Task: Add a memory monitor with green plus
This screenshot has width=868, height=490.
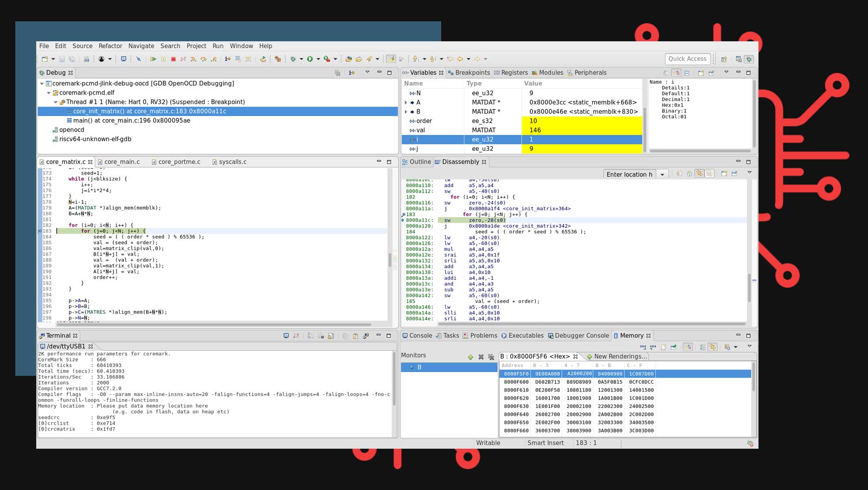Action: pyautogui.click(x=470, y=357)
